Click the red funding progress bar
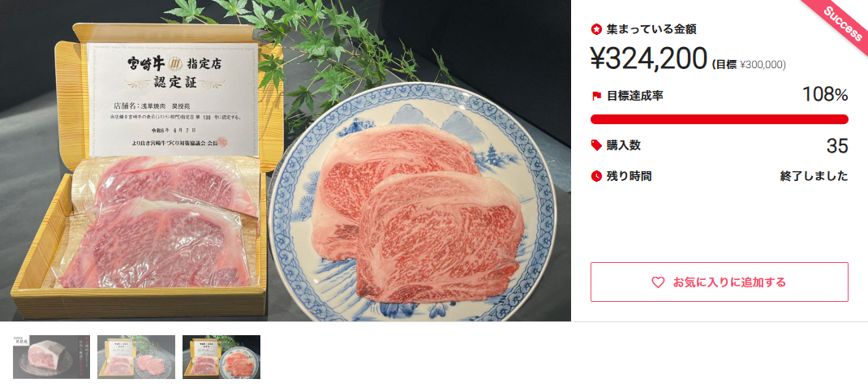 click(719, 119)
